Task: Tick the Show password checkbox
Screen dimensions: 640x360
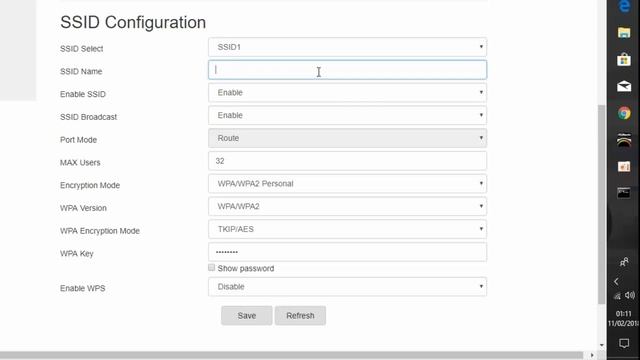Action: 211,268
